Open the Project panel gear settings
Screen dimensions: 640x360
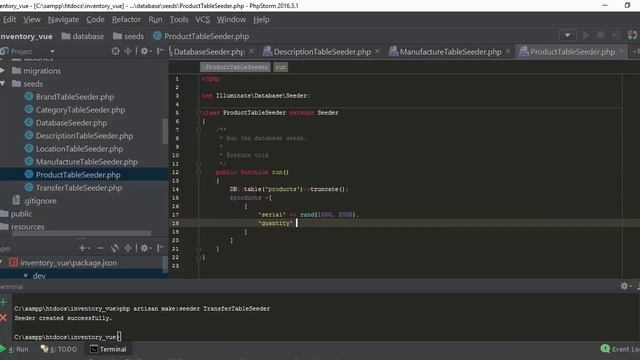145,51
